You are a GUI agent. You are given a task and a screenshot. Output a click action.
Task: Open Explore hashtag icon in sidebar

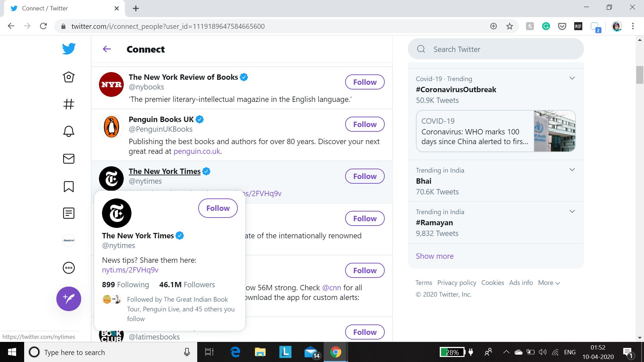pyautogui.click(x=68, y=104)
